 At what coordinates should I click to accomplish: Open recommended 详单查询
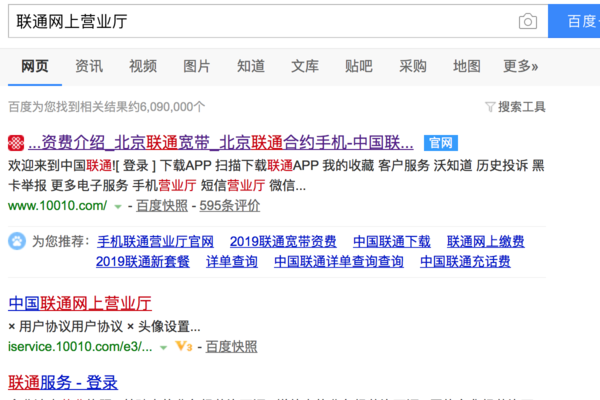232,262
